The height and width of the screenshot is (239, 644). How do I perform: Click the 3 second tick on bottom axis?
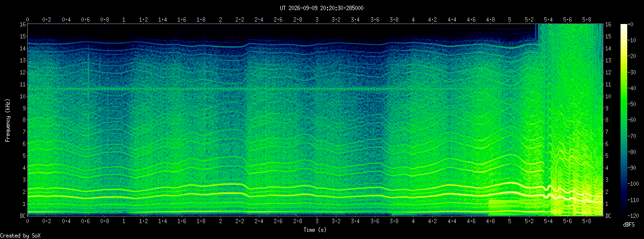317,222
